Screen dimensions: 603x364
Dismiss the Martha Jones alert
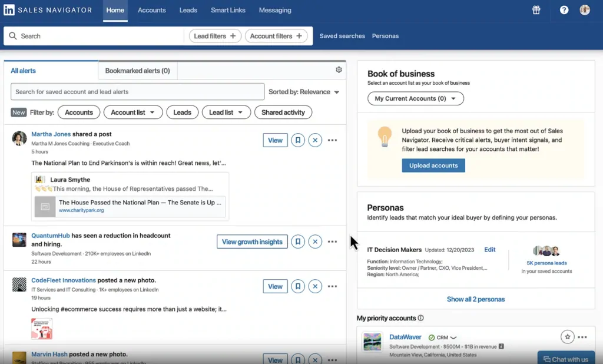(x=315, y=140)
